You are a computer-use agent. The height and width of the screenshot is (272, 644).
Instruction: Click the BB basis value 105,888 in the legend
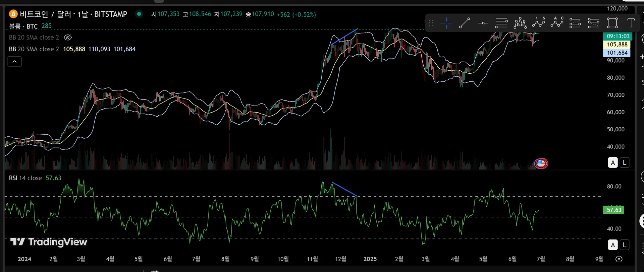click(74, 49)
